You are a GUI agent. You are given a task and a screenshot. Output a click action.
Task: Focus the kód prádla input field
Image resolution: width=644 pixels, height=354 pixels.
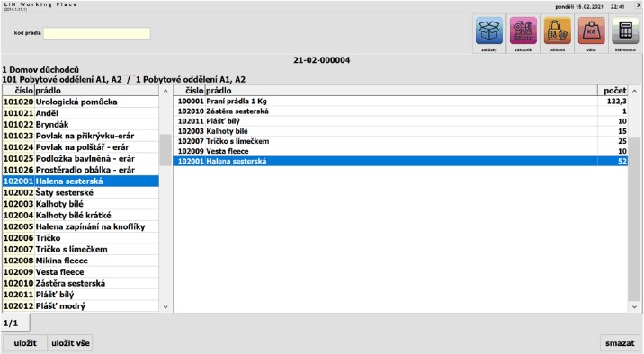coord(97,33)
